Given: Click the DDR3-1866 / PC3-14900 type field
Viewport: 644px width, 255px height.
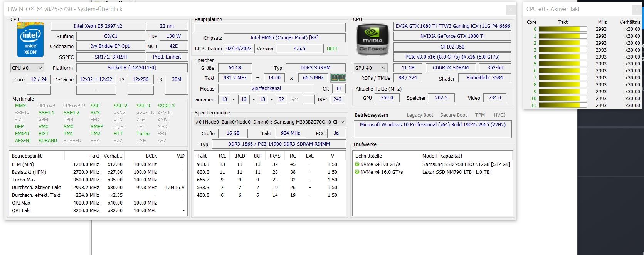Looking at the screenshot, I should click(x=279, y=144).
